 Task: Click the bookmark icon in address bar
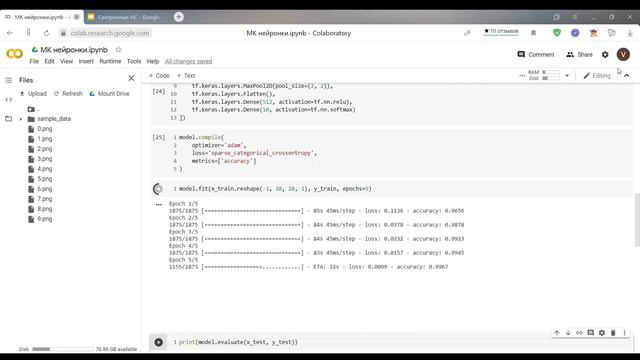(x=533, y=33)
